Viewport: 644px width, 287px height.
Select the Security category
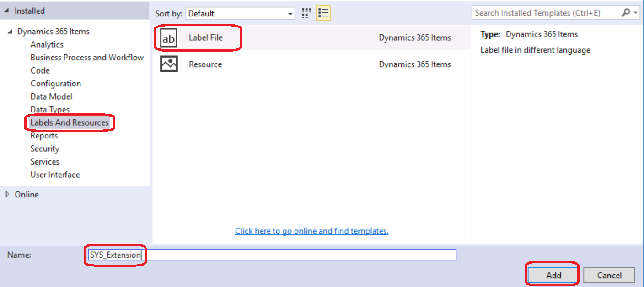[45, 149]
